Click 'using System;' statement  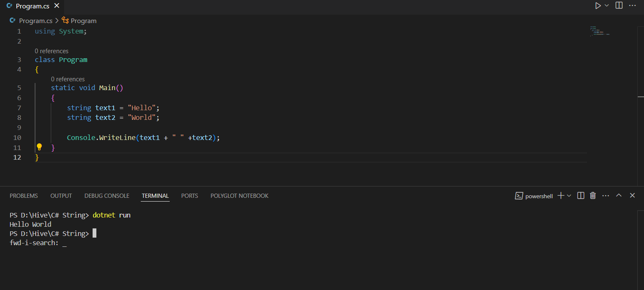coord(61,31)
